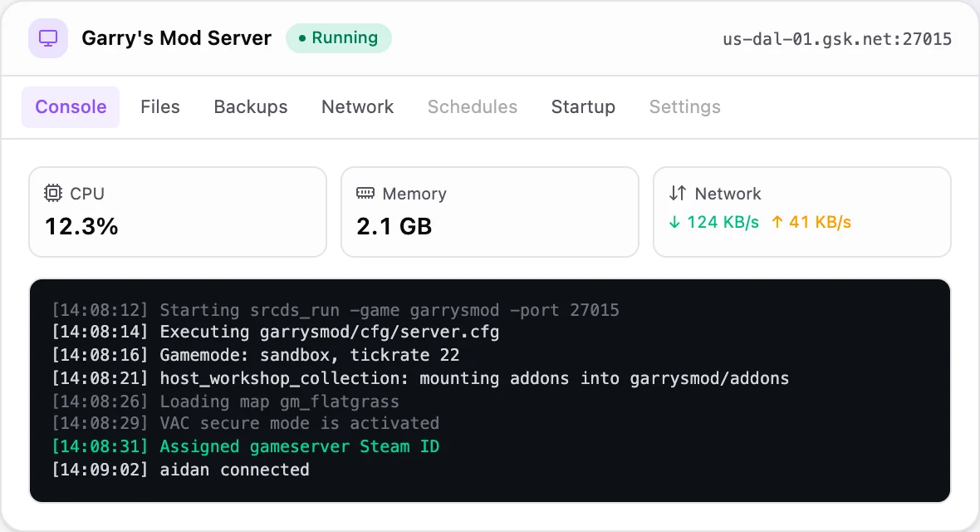Open the Console tab
This screenshot has height=532, width=980.
71,107
